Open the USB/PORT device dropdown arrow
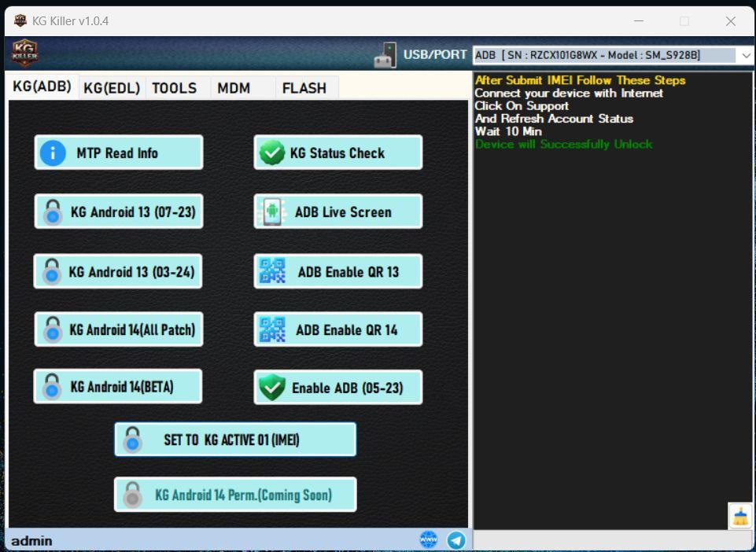 point(746,56)
